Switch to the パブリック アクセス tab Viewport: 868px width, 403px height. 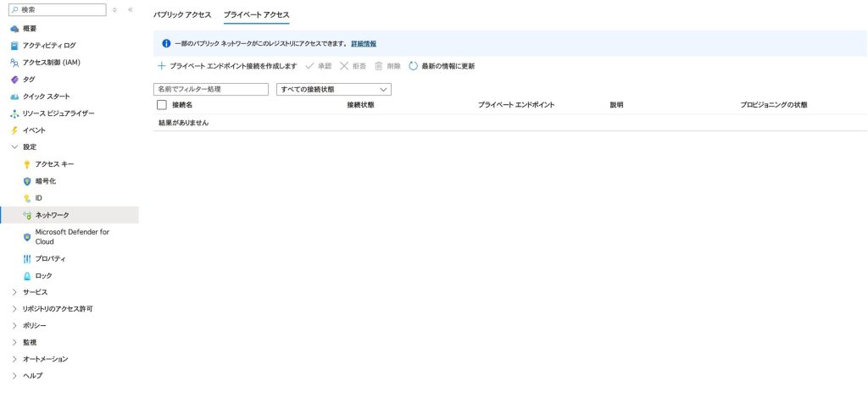click(182, 15)
